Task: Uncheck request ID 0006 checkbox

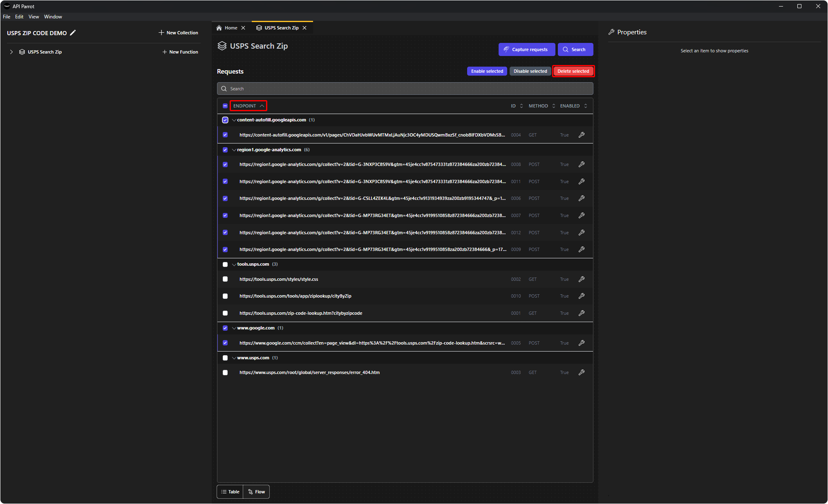Action: click(x=225, y=198)
